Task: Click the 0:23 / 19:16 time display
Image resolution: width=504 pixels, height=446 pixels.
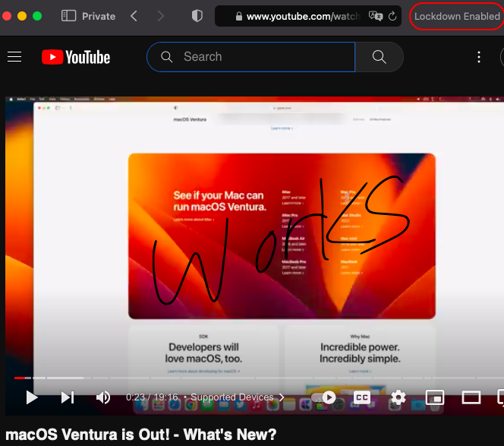Action: coord(152,397)
